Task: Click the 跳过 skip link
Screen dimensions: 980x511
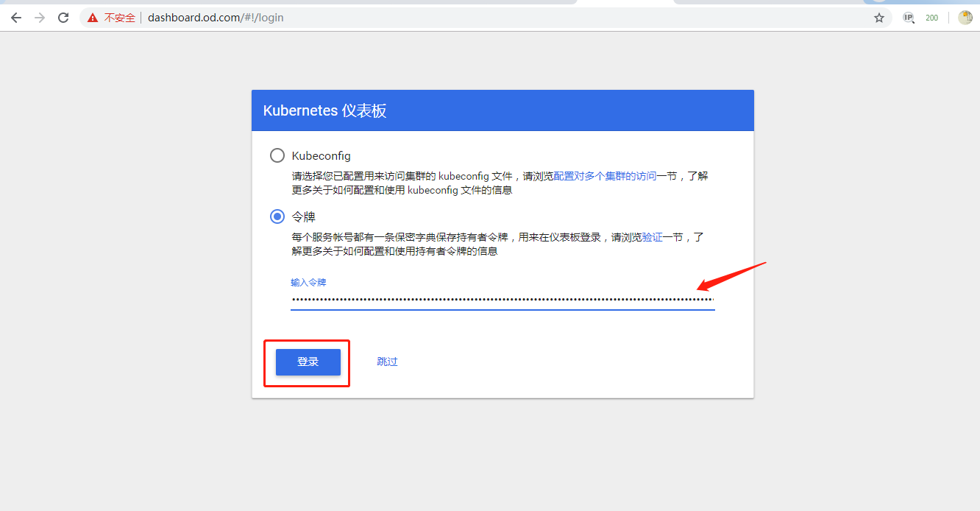Action: (x=388, y=362)
